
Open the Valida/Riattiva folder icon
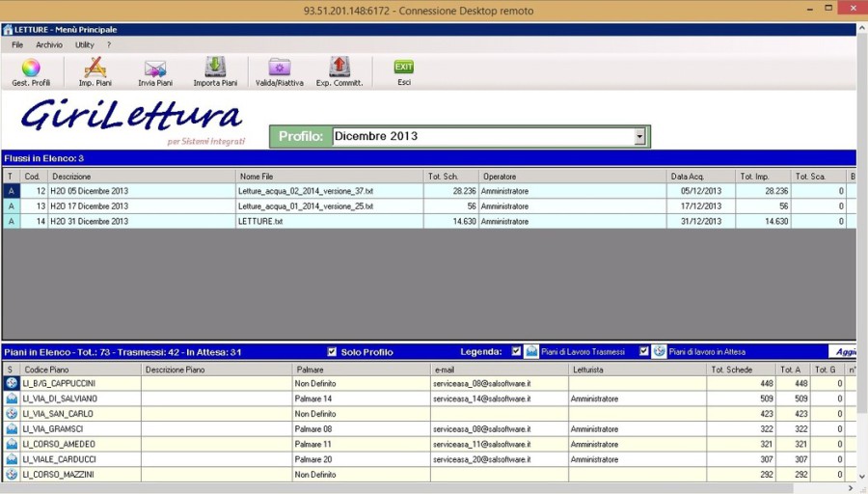coord(279,68)
